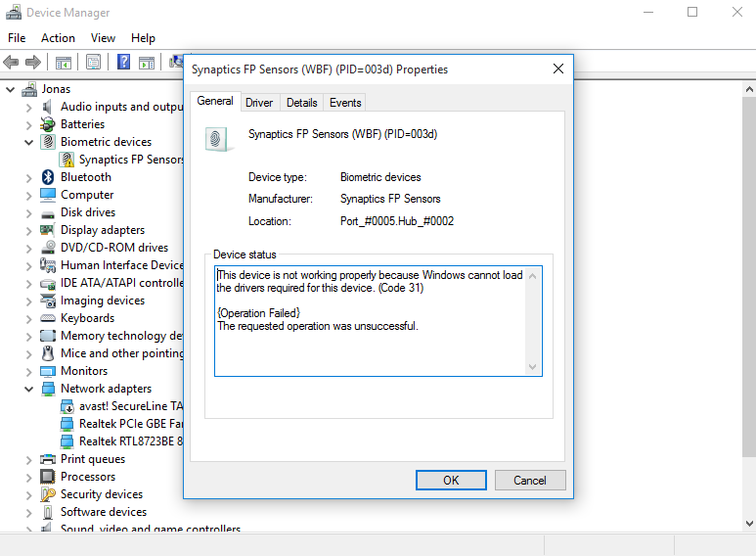Select the Display adapters category icon
The width and height of the screenshot is (756, 556).
[47, 230]
